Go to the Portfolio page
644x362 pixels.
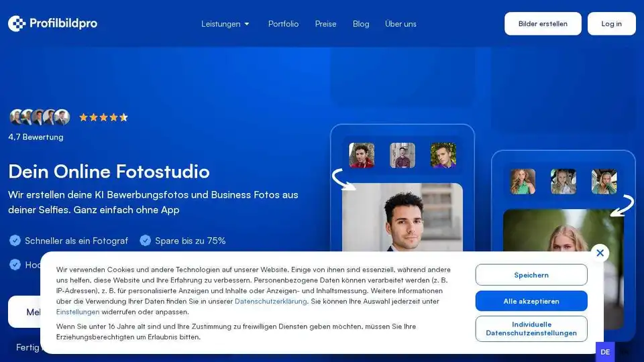(283, 24)
